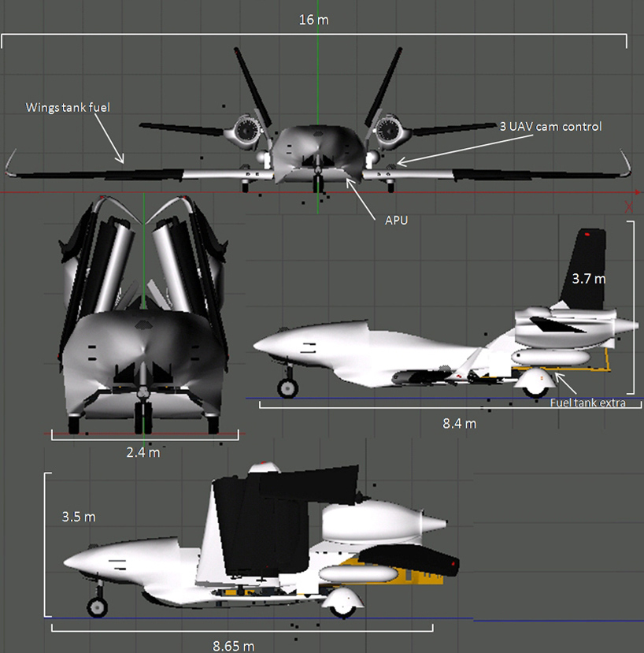Click the Wings tank fuel label

68,107
